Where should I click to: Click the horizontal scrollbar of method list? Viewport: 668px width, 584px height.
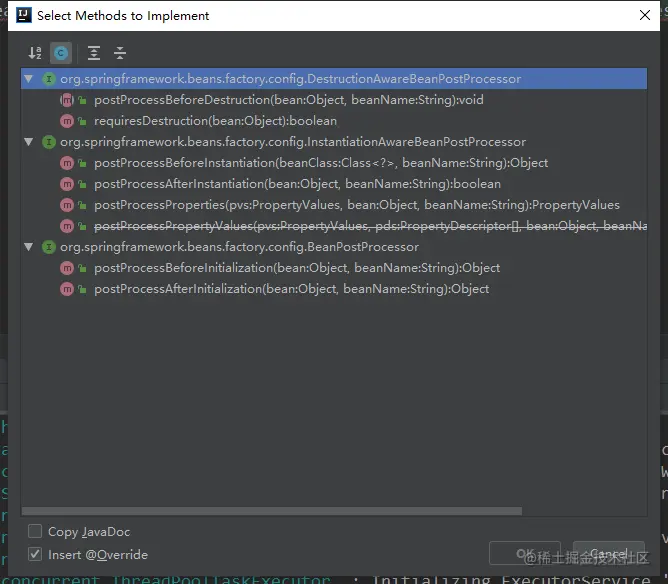[272, 511]
